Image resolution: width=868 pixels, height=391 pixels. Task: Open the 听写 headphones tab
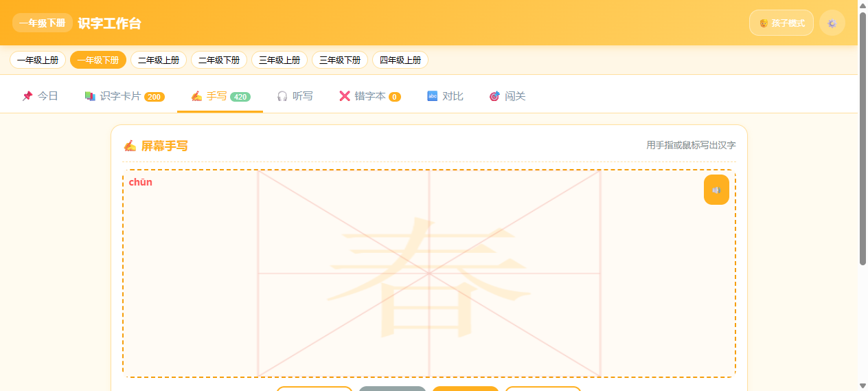point(295,96)
